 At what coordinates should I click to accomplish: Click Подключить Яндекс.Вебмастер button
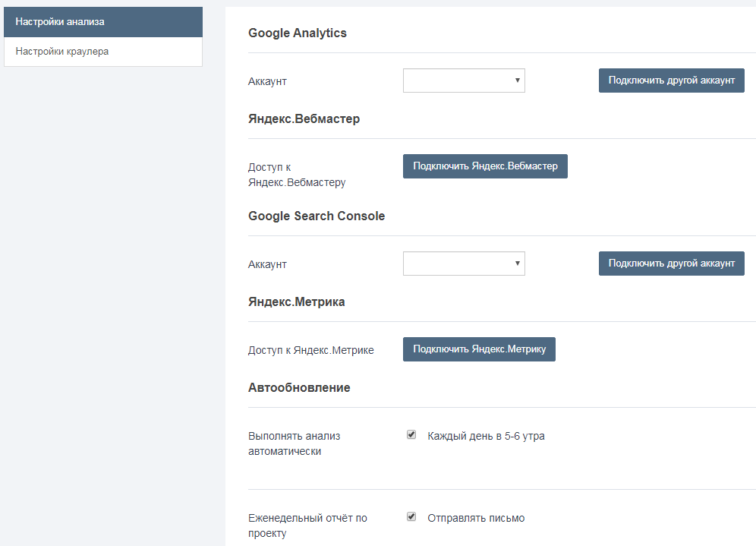pos(485,166)
